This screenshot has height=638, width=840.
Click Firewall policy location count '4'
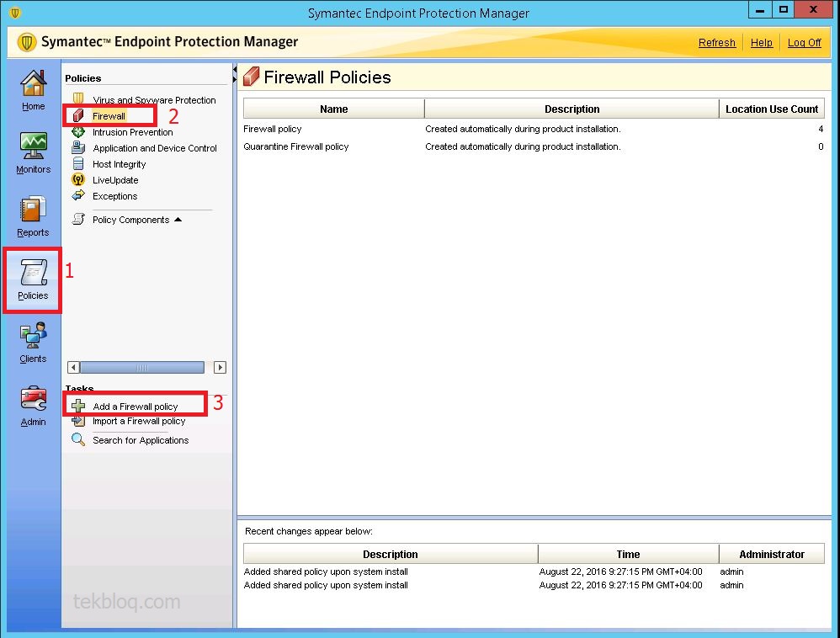pyautogui.click(x=820, y=129)
